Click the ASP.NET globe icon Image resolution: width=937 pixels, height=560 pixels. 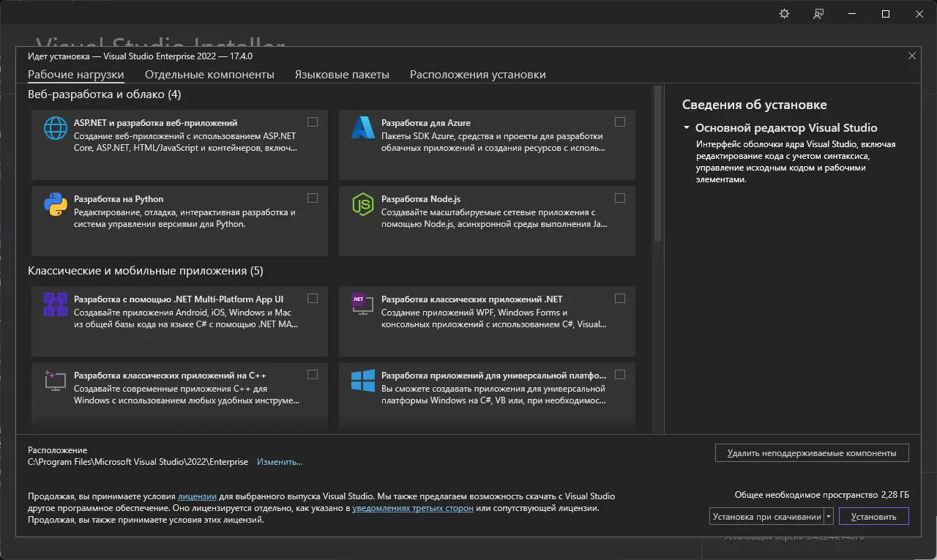56,128
